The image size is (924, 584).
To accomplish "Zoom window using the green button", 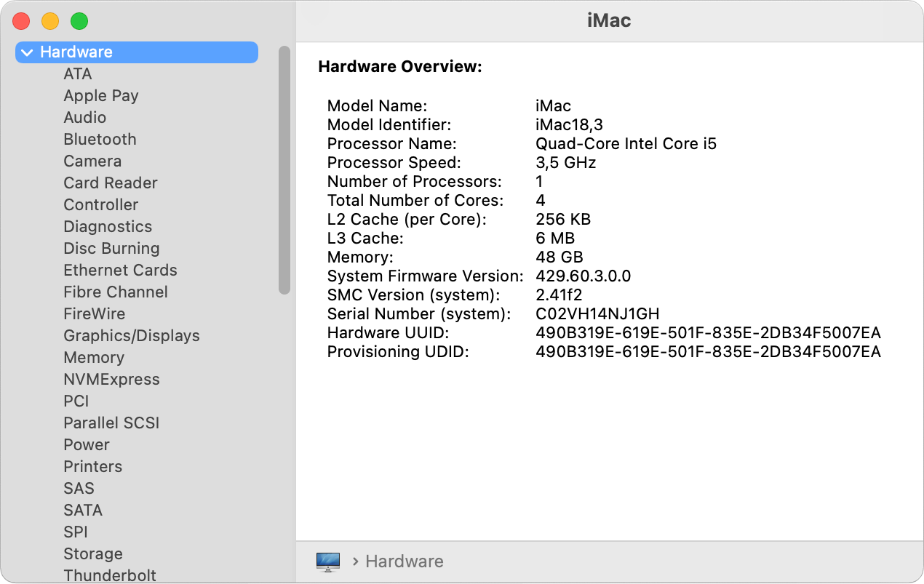I will tap(79, 21).
